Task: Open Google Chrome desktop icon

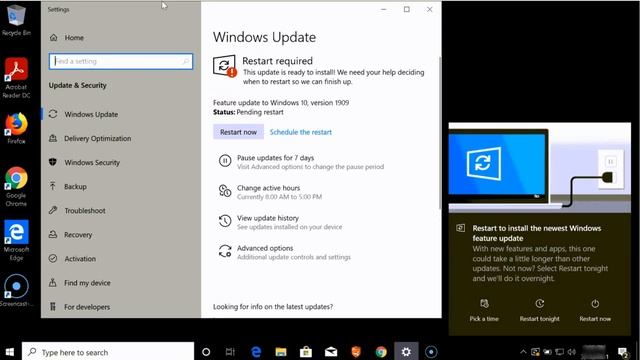Action: 16,187
